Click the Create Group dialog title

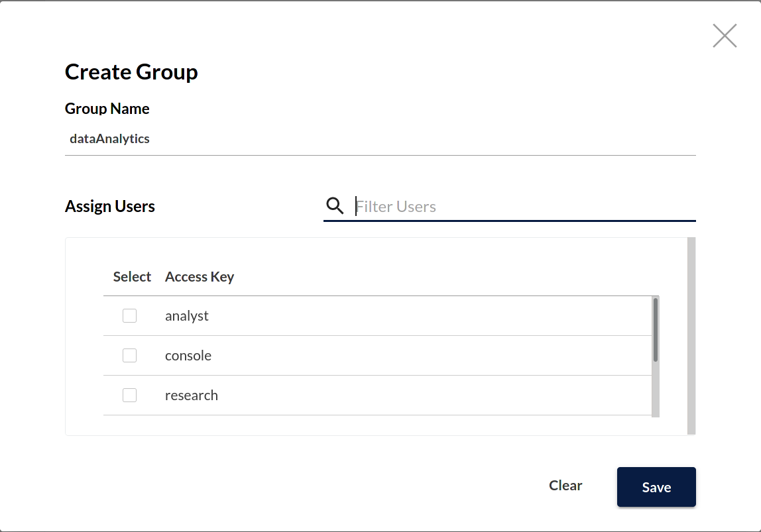131,72
